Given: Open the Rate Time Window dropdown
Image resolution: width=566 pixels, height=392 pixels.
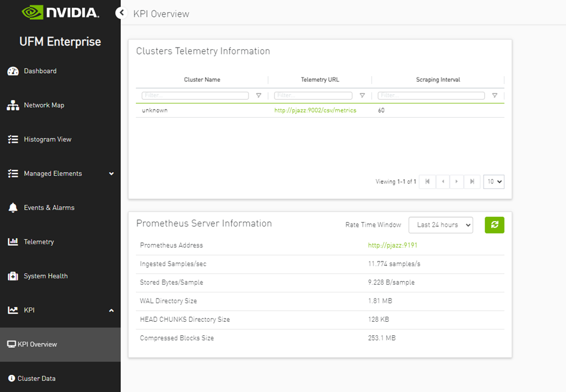Looking at the screenshot, I should pyautogui.click(x=441, y=225).
